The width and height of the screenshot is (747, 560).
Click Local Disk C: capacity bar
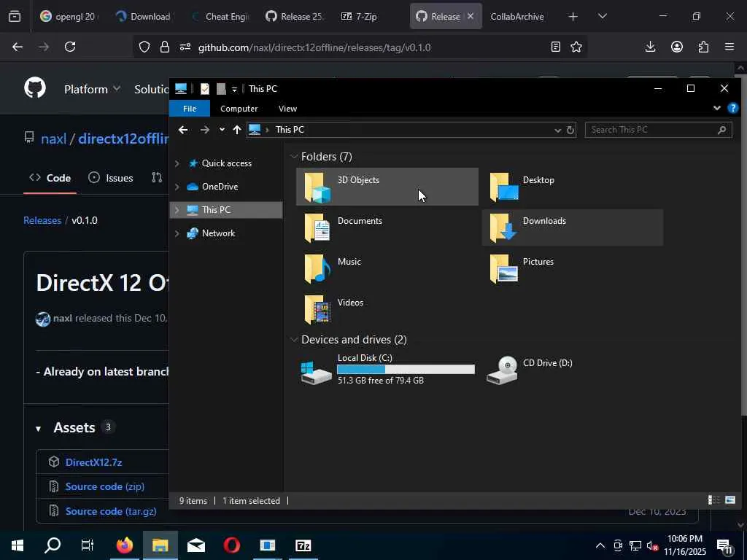406,369
